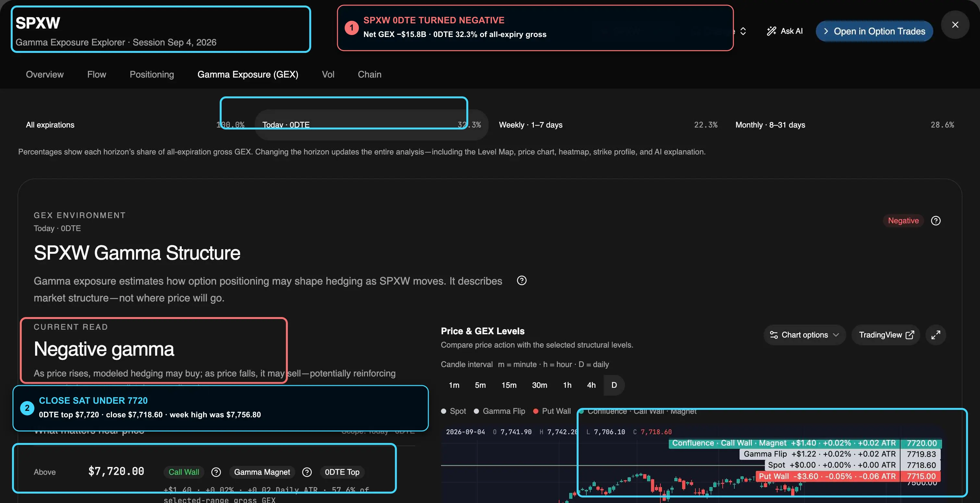Switch to the Positioning tab
This screenshot has height=503, width=980.
pos(152,74)
